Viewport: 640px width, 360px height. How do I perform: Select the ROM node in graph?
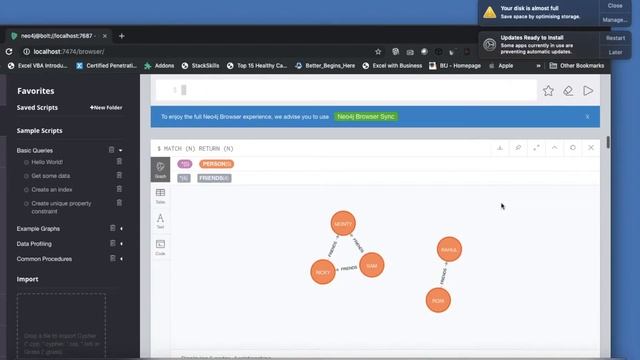coord(438,300)
